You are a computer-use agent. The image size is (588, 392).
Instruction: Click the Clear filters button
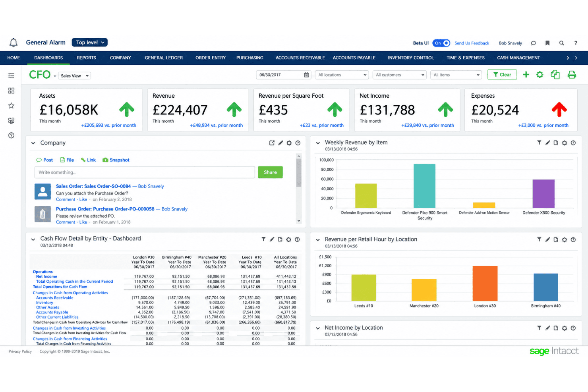(x=502, y=75)
